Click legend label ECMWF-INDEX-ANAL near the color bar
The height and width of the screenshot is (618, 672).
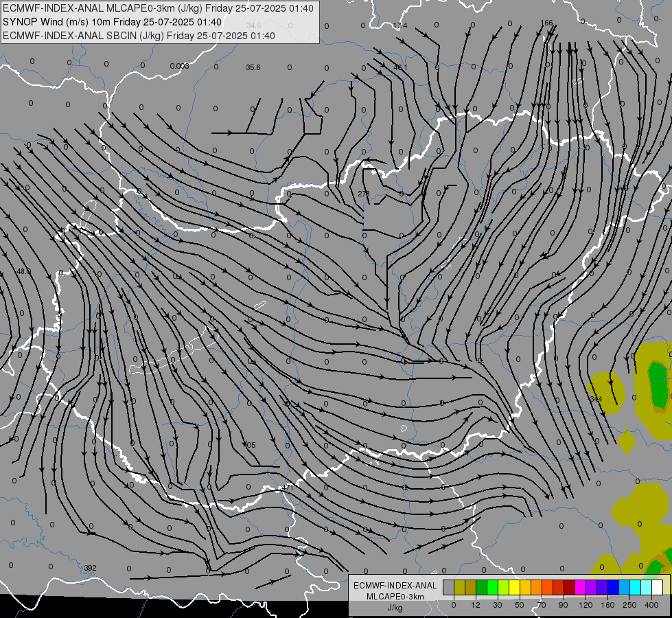click(395, 586)
